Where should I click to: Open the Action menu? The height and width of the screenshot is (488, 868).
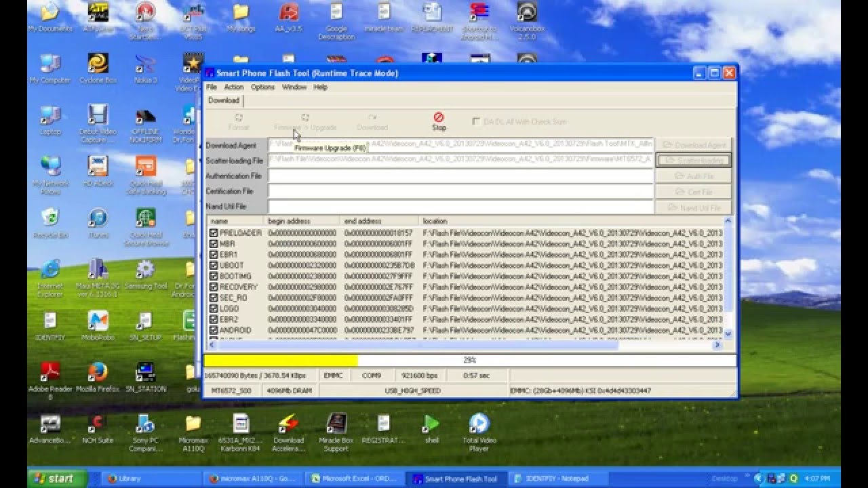pyautogui.click(x=234, y=87)
